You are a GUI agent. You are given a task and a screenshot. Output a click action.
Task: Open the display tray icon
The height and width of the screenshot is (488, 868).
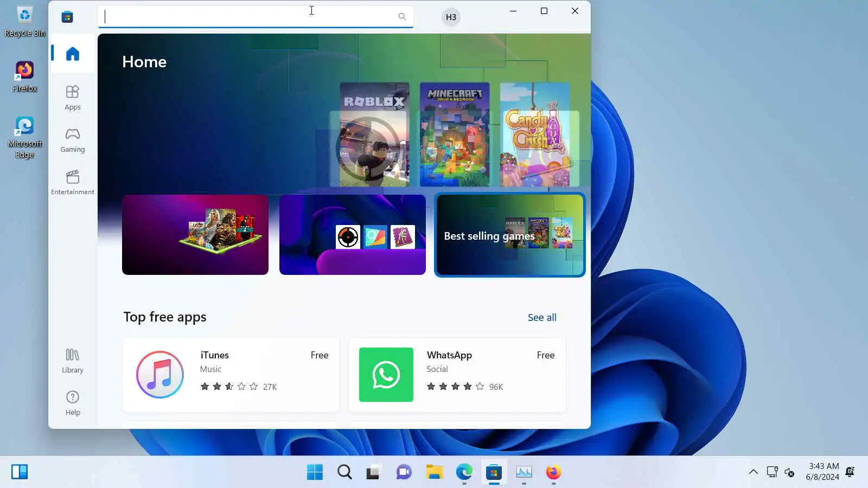pos(772,472)
